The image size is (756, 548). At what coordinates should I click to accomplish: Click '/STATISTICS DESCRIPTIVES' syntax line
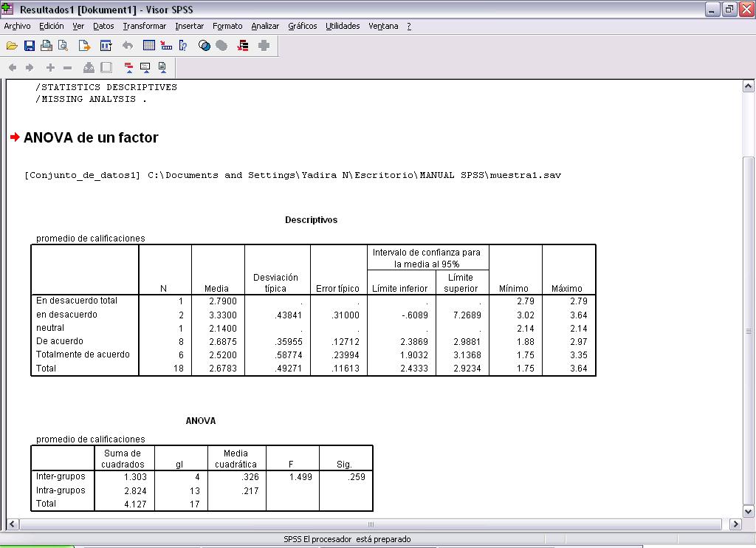pos(106,87)
